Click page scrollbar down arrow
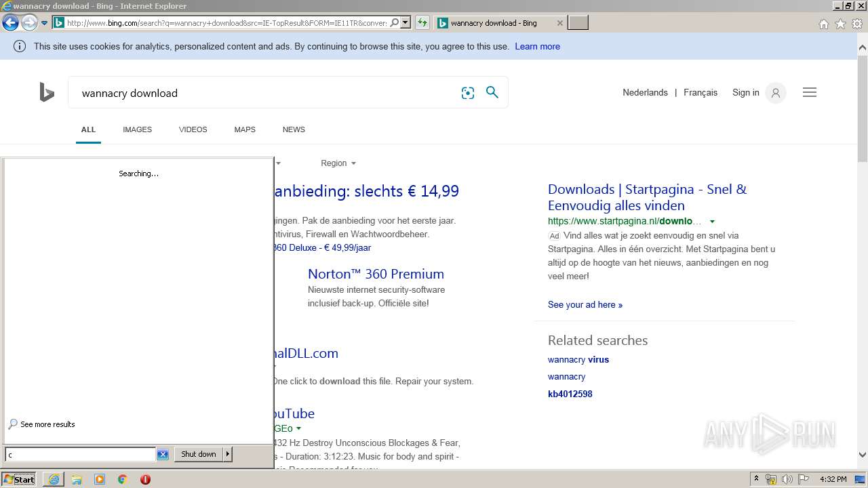 click(863, 455)
